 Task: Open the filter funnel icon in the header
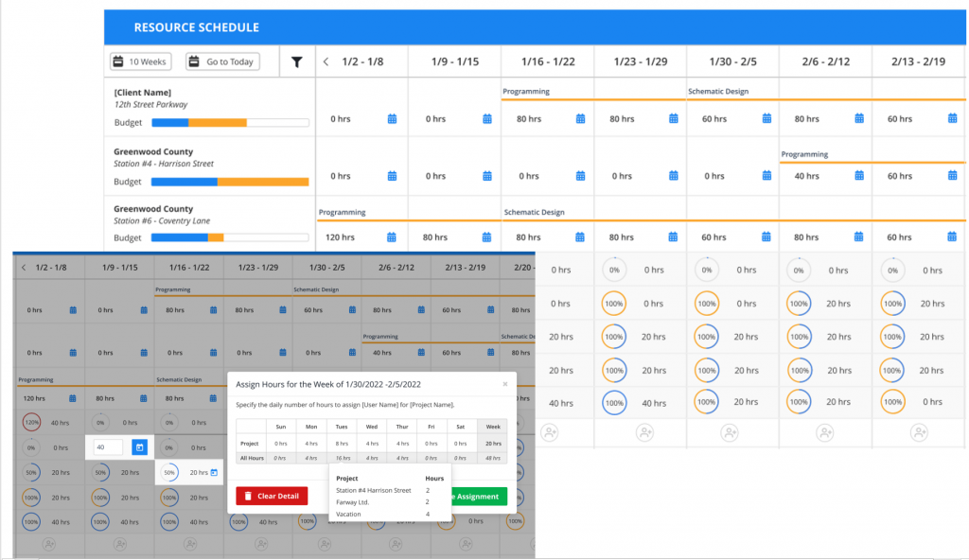[296, 61]
